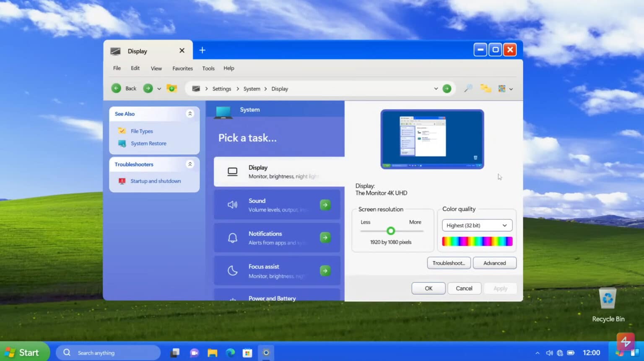Collapse the See Also panel
The width and height of the screenshot is (644, 361).
pos(190,113)
